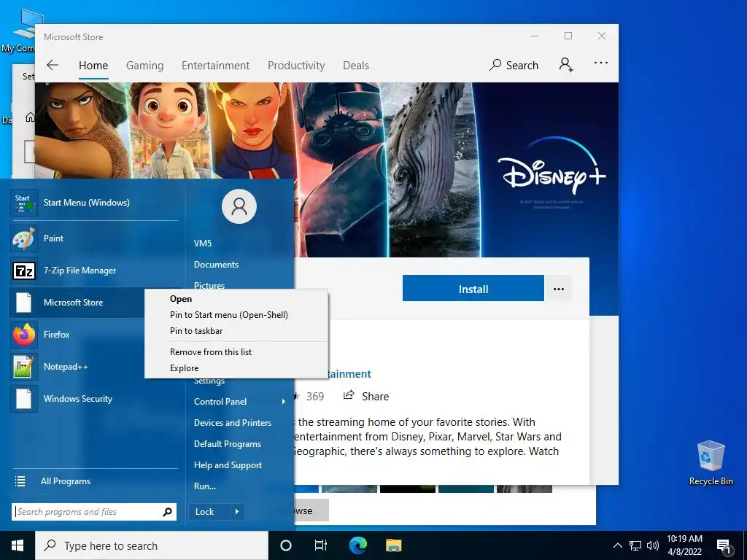Open 7-Zip File Manager
Screen dimensions: 747x560
point(94,271)
